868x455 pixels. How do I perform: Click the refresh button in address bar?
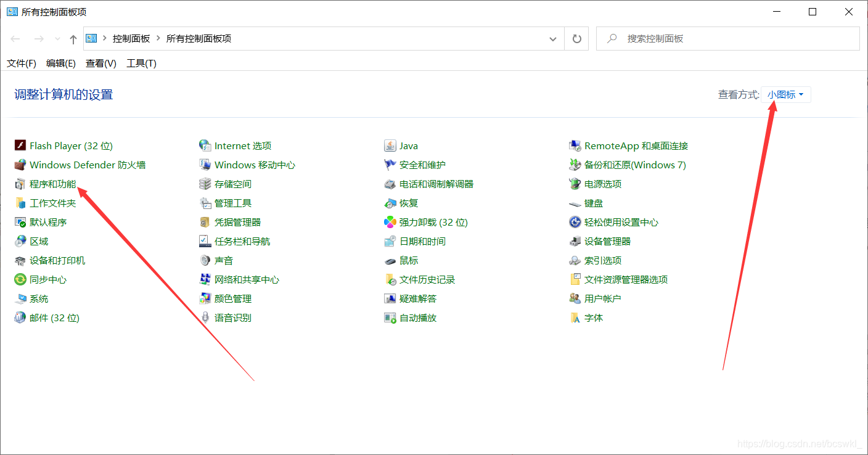coord(576,38)
